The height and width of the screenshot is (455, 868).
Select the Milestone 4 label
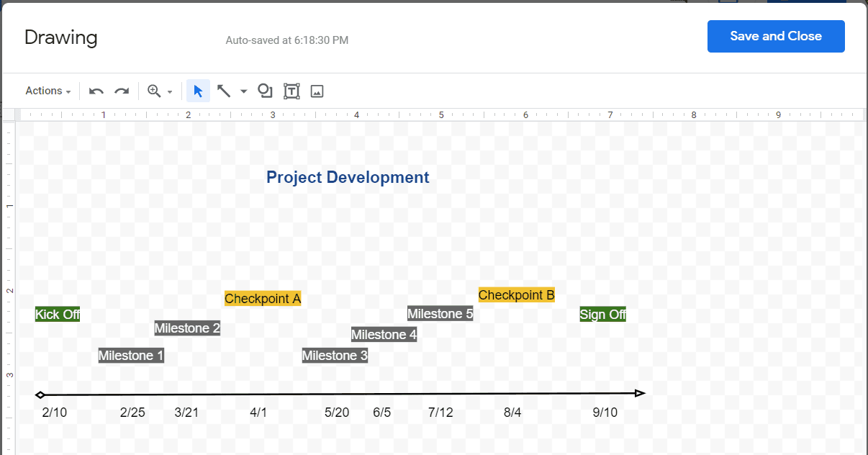pyautogui.click(x=384, y=334)
